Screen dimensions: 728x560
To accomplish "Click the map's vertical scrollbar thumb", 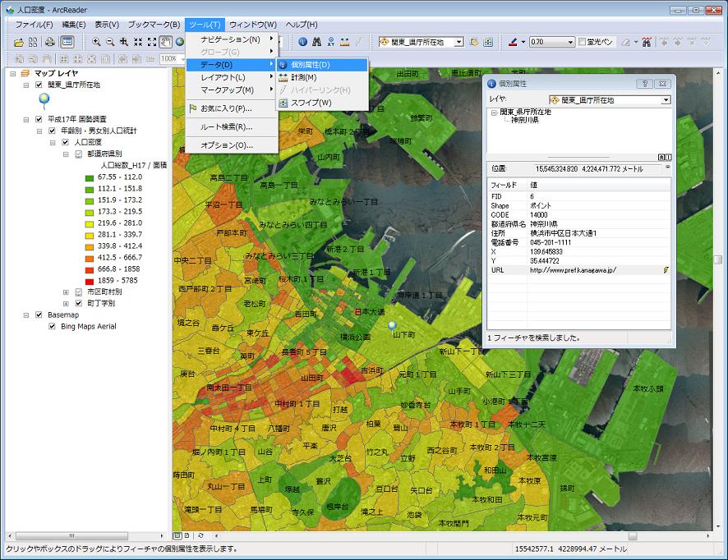I will (x=718, y=259).
